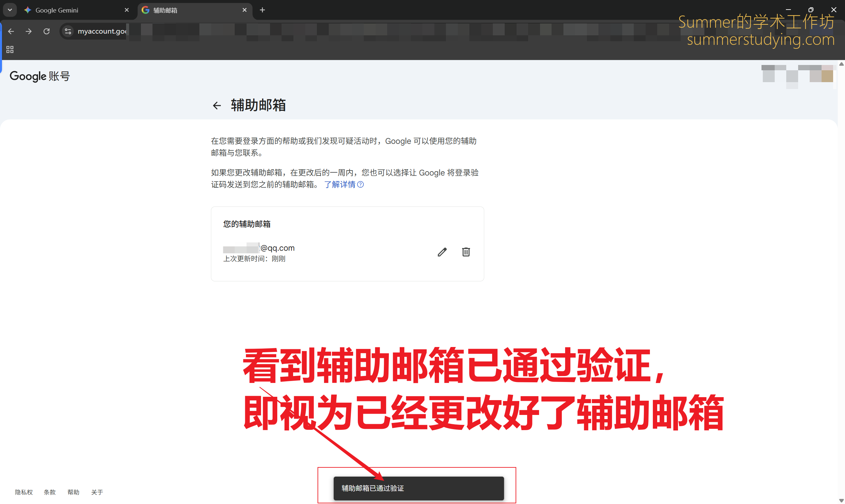845x504 pixels.
Task: Open the 条款 footer link
Action: click(x=50, y=492)
